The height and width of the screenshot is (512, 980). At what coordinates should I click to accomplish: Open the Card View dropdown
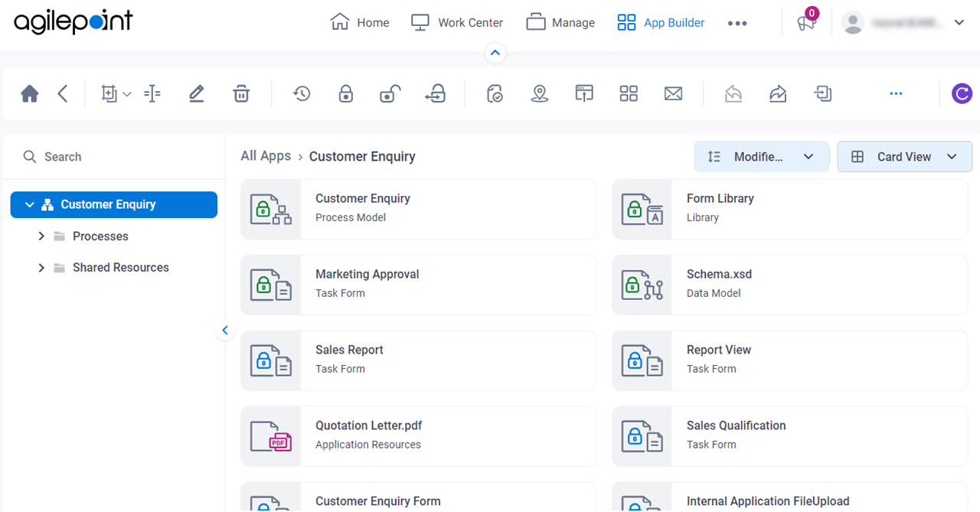point(905,156)
